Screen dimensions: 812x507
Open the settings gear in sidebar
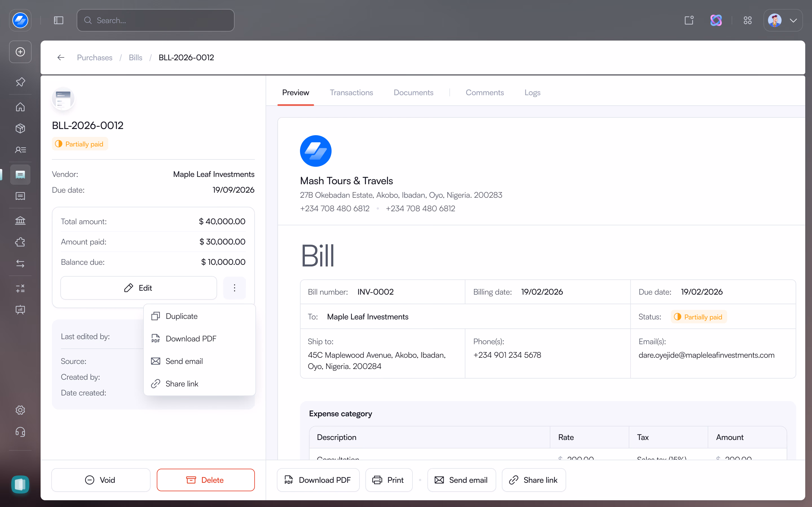21,410
